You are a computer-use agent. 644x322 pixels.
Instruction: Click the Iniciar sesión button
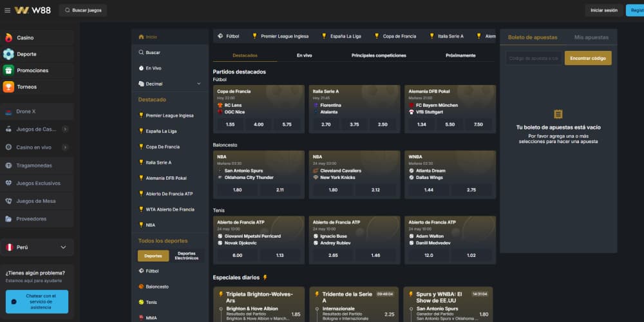pos(604,10)
